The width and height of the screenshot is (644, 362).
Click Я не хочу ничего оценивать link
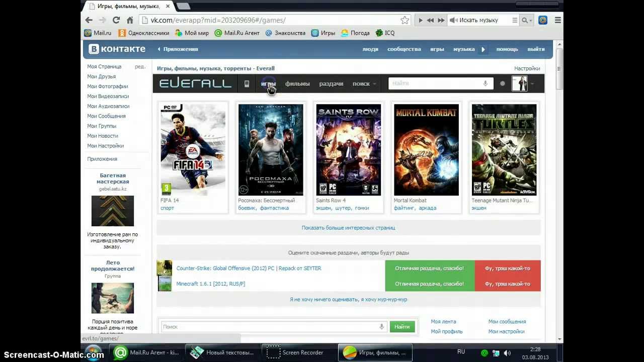tap(348, 299)
